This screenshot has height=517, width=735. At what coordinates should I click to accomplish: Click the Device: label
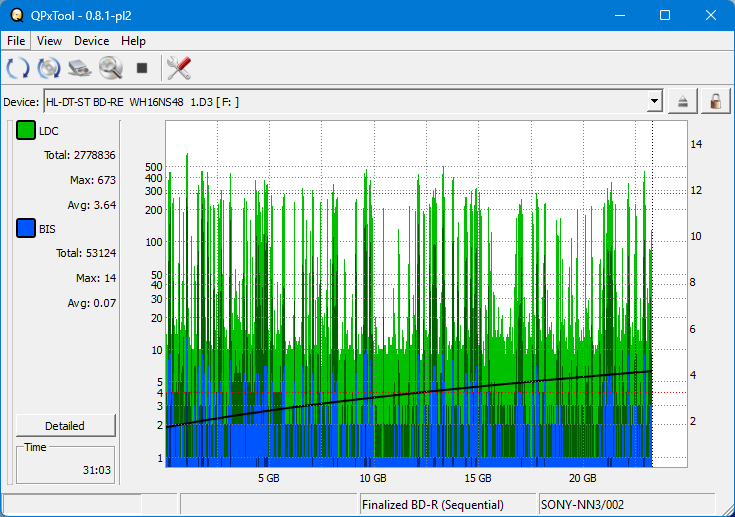(x=21, y=102)
